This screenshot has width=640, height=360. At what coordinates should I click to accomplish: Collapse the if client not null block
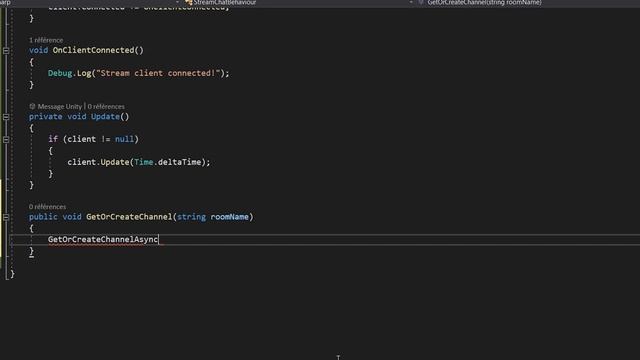click(x=6, y=140)
